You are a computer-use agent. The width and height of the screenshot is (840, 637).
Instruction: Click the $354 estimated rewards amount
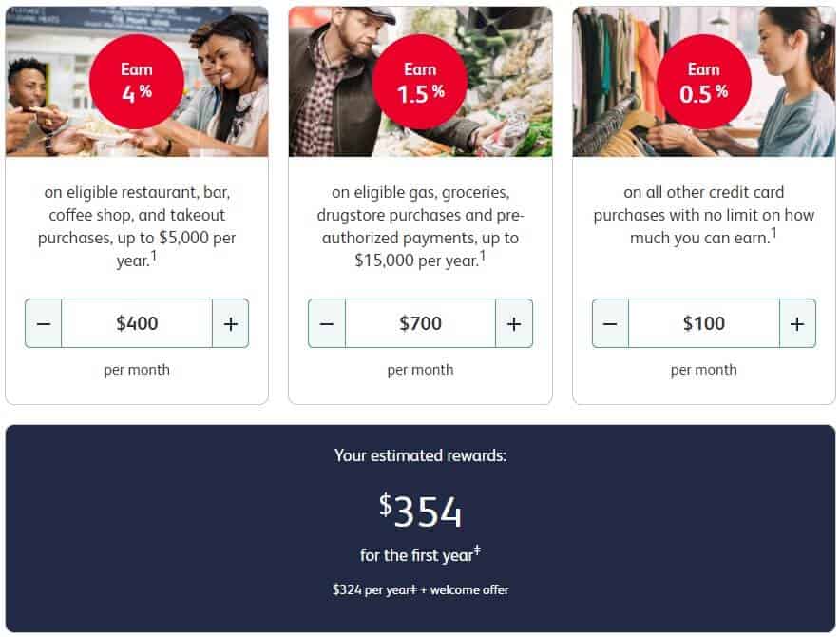(421, 511)
